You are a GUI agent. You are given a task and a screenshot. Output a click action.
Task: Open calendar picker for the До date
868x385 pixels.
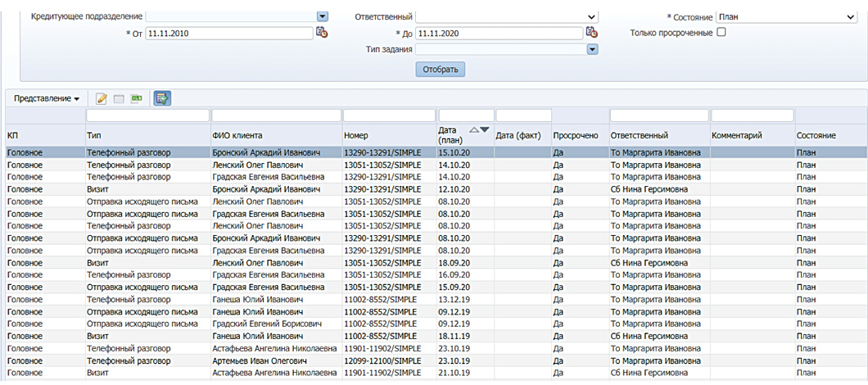591,33
